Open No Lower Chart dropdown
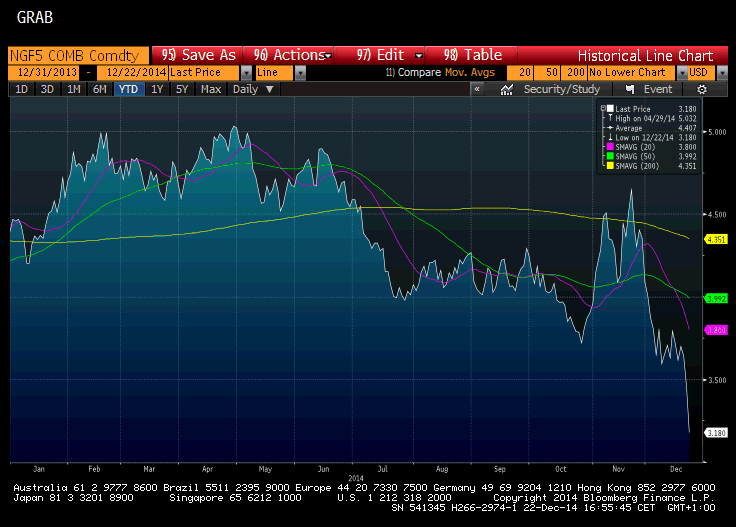This screenshot has width=736, height=527. (x=682, y=73)
